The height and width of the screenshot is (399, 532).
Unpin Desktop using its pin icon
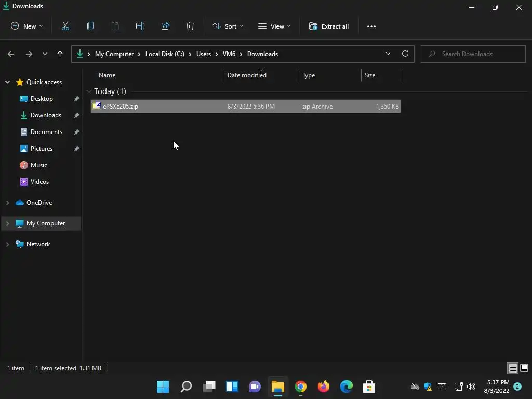(77, 99)
